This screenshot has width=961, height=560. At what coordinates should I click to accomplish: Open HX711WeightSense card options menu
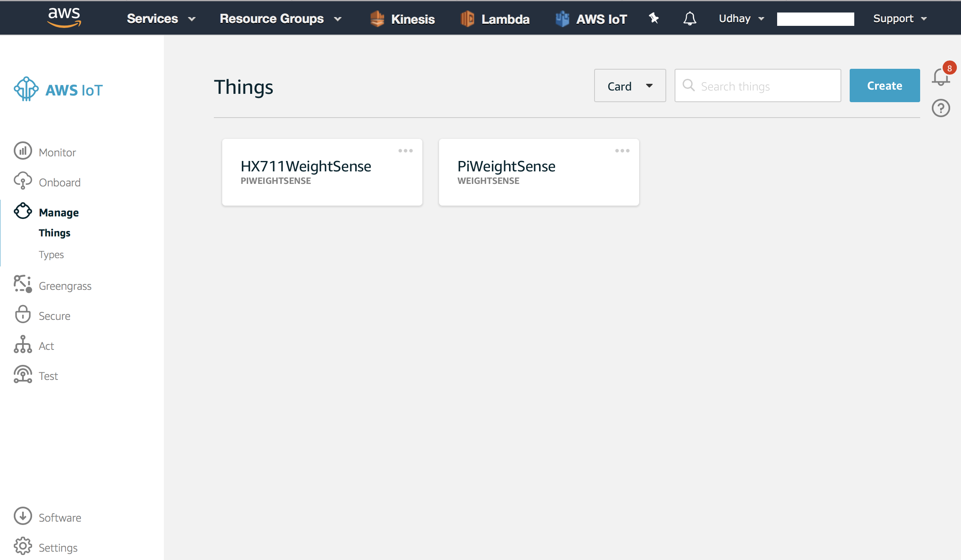click(405, 151)
